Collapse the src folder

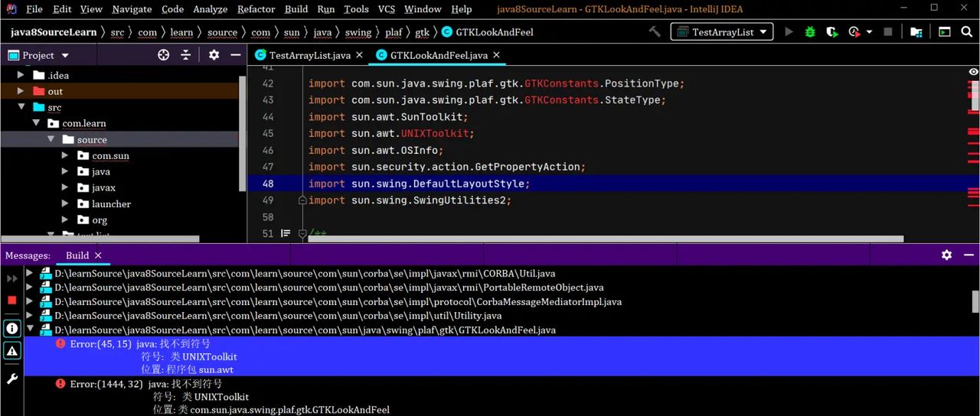pyautogui.click(x=21, y=107)
